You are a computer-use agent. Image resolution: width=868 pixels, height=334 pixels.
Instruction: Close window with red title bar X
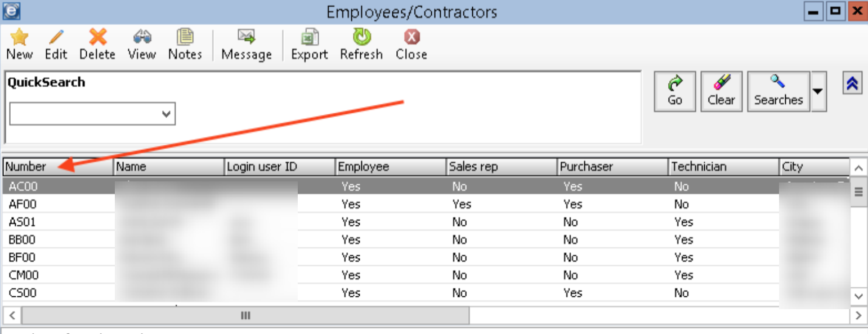(x=857, y=11)
